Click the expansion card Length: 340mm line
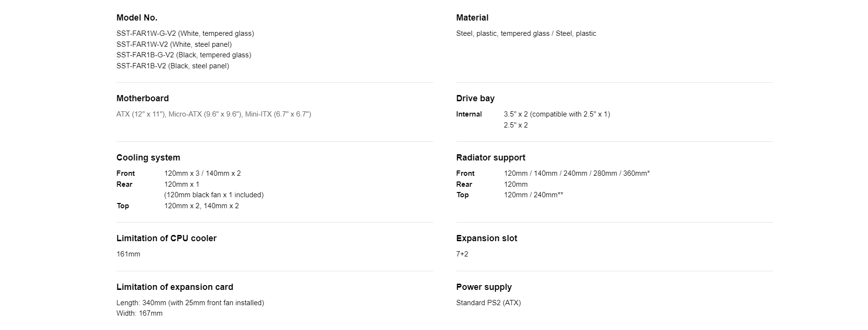The image size is (868, 330). (x=190, y=303)
